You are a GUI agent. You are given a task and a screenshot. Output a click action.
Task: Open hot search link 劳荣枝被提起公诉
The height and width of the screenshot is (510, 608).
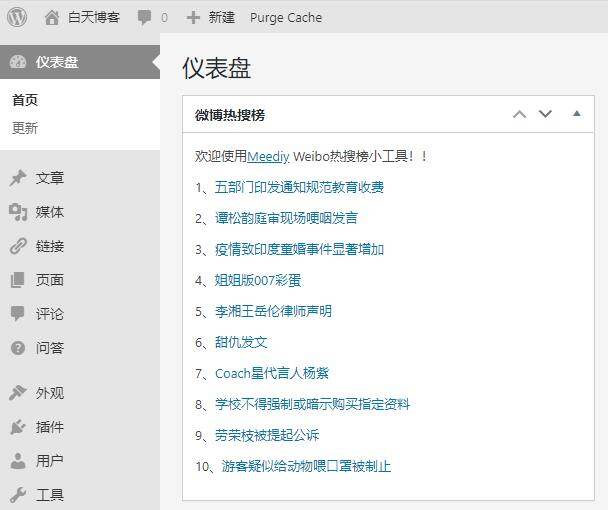(267, 436)
